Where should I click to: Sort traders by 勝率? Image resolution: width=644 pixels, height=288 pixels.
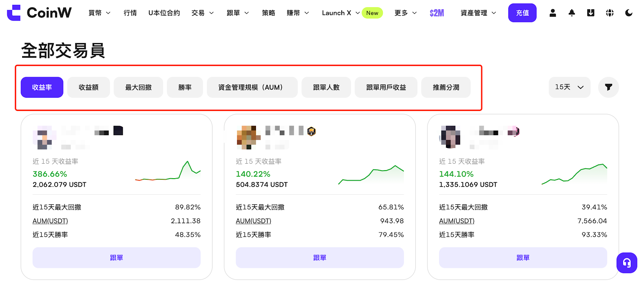click(185, 87)
